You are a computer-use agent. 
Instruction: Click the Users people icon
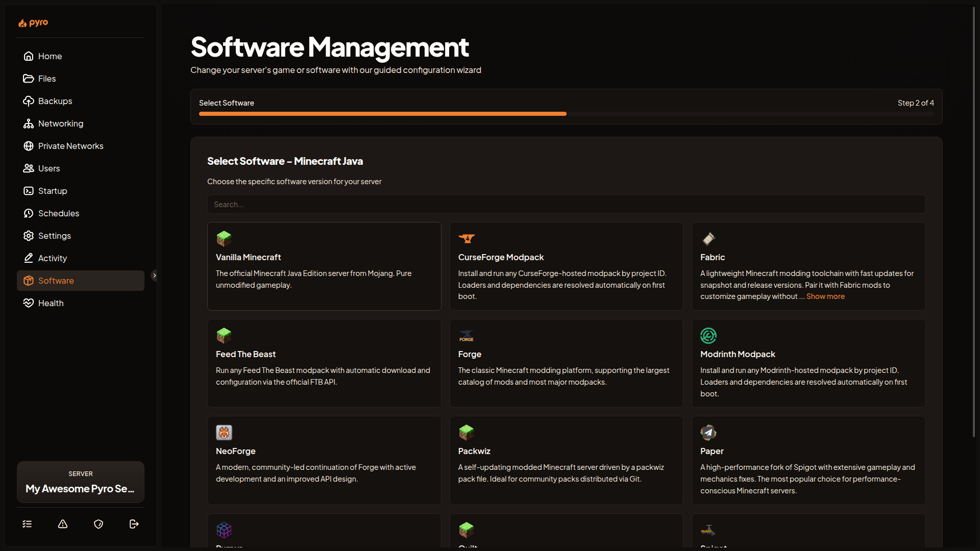(x=29, y=168)
